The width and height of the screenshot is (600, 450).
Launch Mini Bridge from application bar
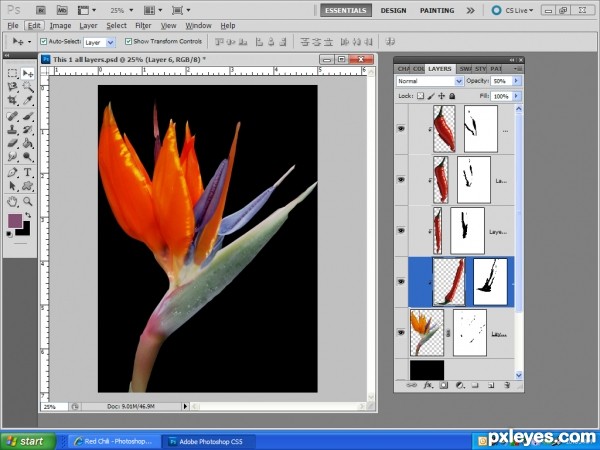pyautogui.click(x=62, y=10)
